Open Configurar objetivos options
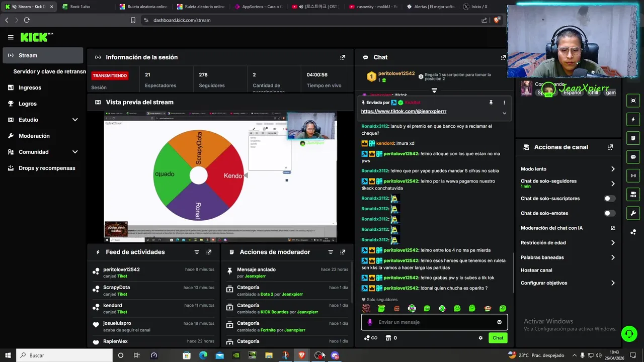The image size is (644, 362). click(x=568, y=283)
